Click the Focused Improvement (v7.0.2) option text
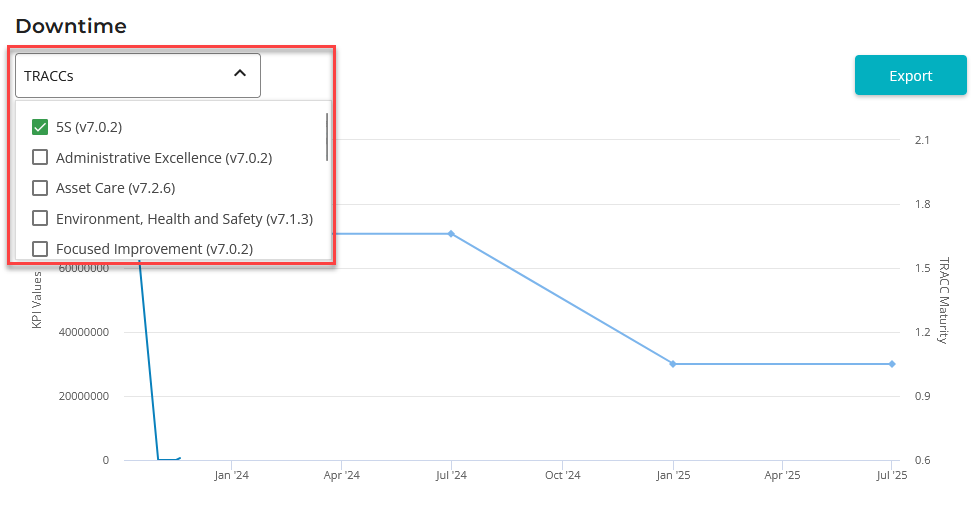980x515 pixels. pyautogui.click(x=154, y=248)
